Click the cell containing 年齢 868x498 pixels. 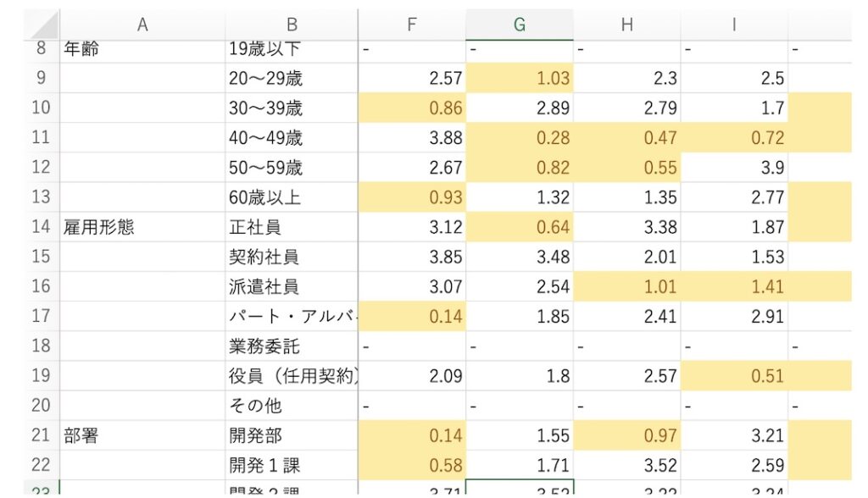click(x=142, y=49)
